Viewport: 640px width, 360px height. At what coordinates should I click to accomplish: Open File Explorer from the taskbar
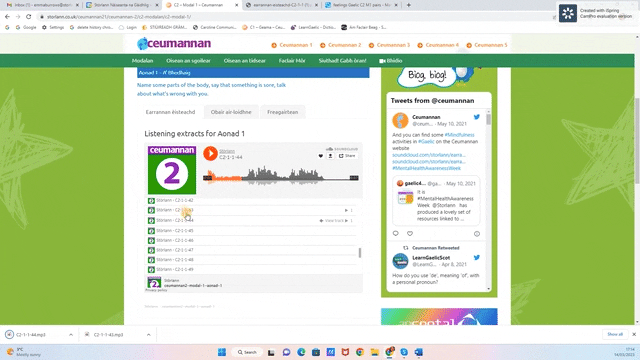point(374,352)
